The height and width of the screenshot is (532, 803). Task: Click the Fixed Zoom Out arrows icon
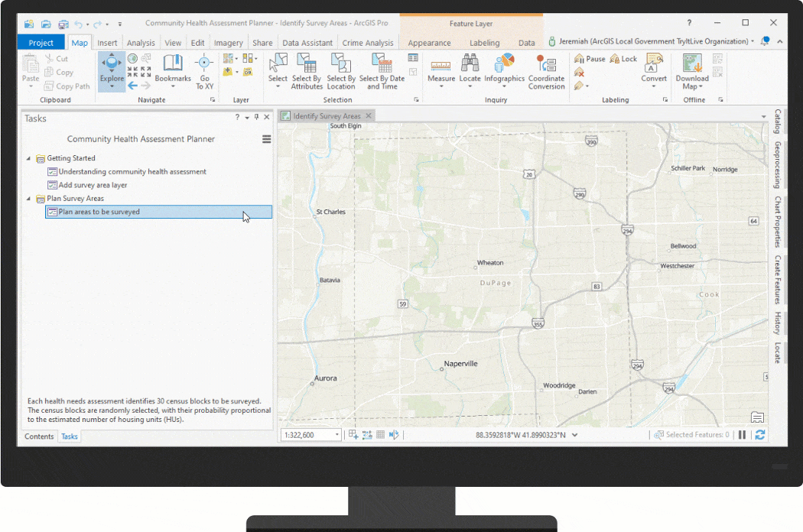[146, 72]
